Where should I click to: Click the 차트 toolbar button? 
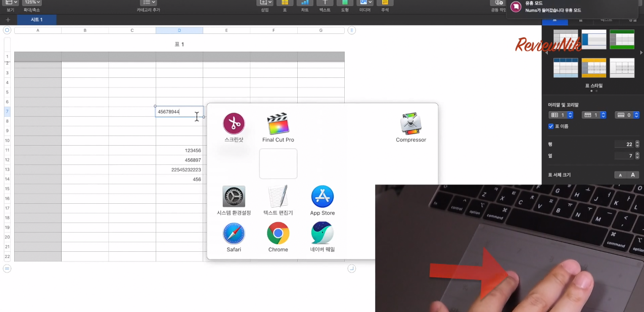coord(305,3)
